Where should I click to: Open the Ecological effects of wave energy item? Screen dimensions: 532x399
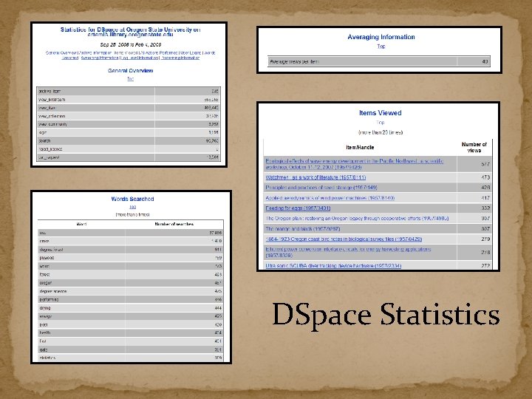tap(354, 164)
